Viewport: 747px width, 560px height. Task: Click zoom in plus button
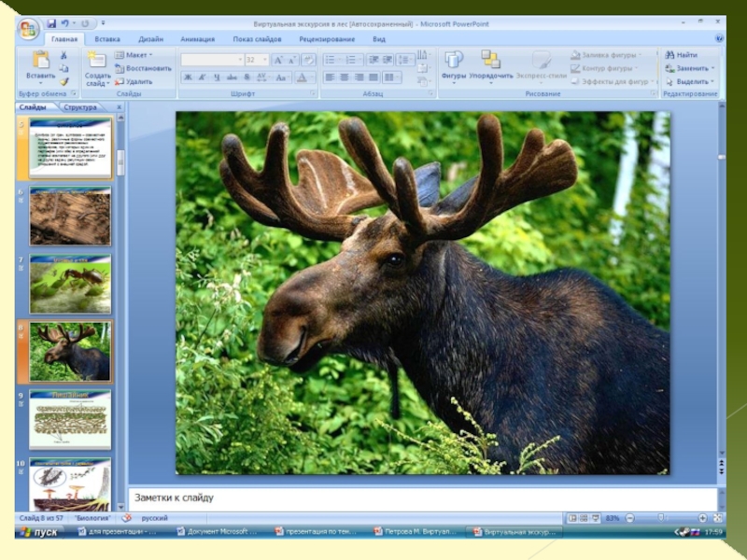703,518
